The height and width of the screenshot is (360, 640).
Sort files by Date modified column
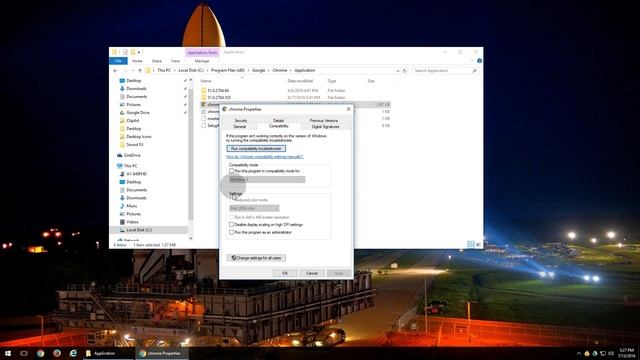tap(300, 81)
